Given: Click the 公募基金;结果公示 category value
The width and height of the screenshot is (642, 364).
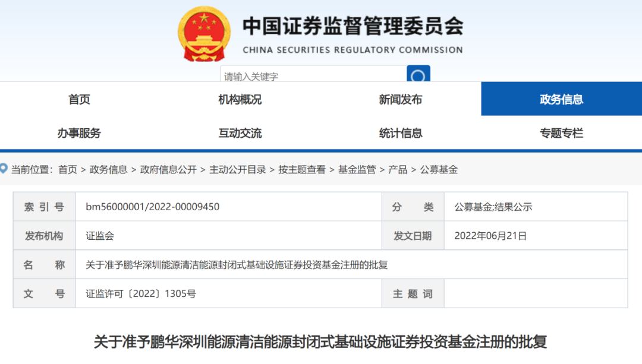Looking at the screenshot, I should [493, 207].
